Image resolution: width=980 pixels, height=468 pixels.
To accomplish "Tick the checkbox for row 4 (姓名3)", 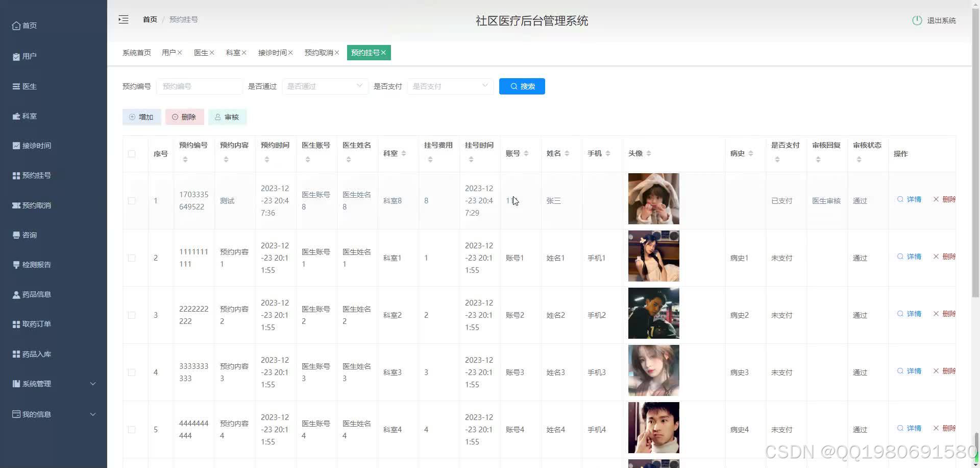I will [x=132, y=372].
